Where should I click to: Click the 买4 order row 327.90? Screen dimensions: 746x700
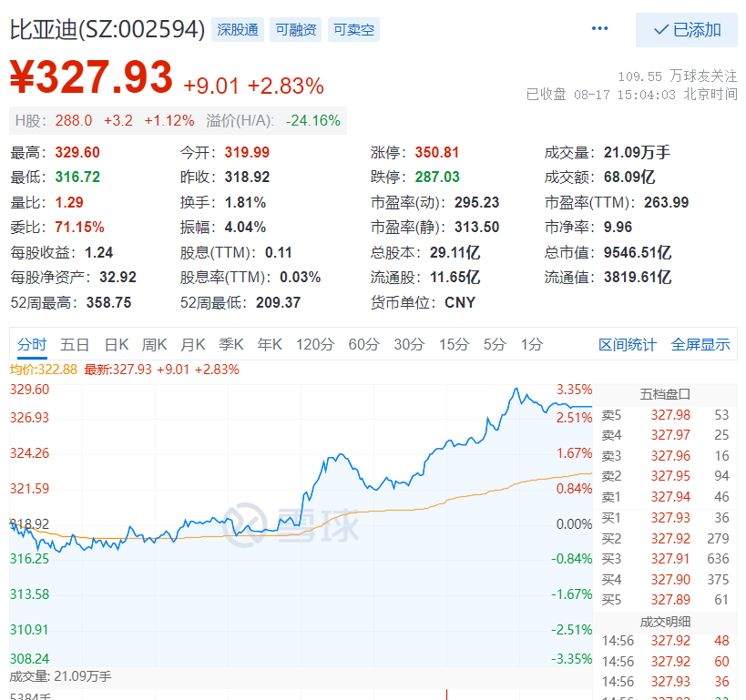click(x=665, y=580)
